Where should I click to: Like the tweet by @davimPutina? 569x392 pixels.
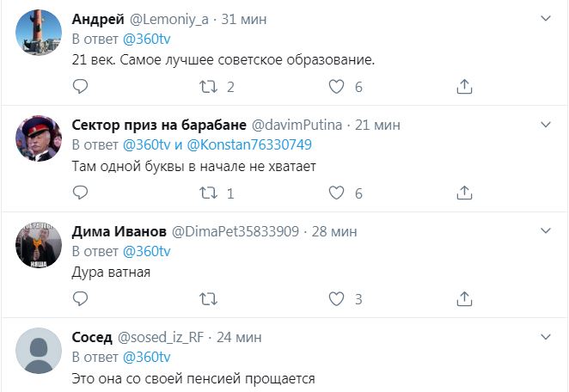[x=337, y=193]
